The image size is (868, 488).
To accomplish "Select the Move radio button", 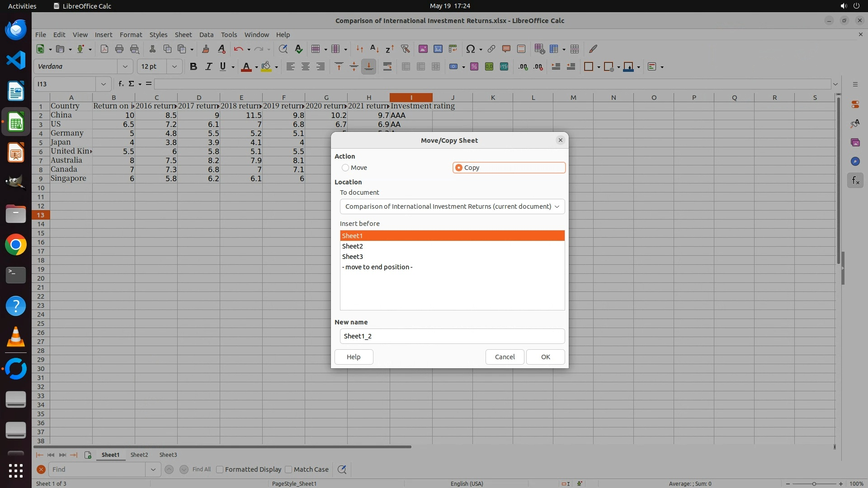I will [x=346, y=168].
